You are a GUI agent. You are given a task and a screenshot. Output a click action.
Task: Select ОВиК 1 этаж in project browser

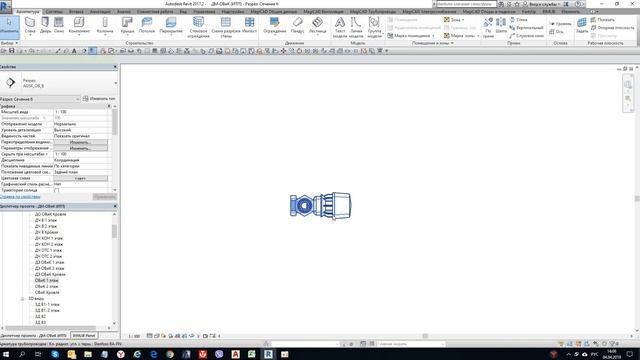click(47, 280)
